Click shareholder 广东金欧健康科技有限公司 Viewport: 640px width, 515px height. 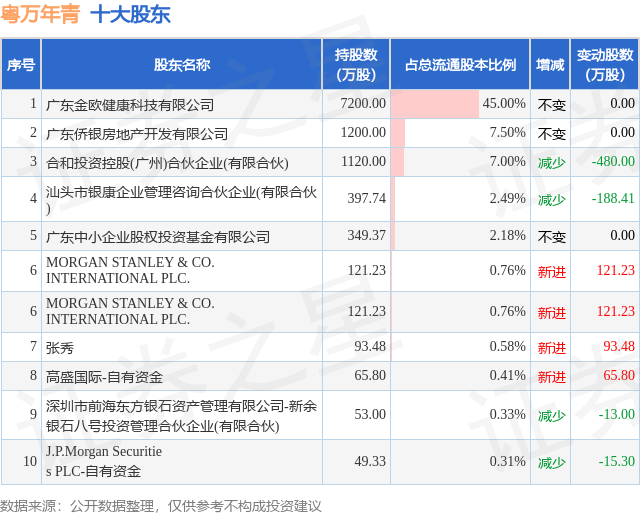pos(130,105)
